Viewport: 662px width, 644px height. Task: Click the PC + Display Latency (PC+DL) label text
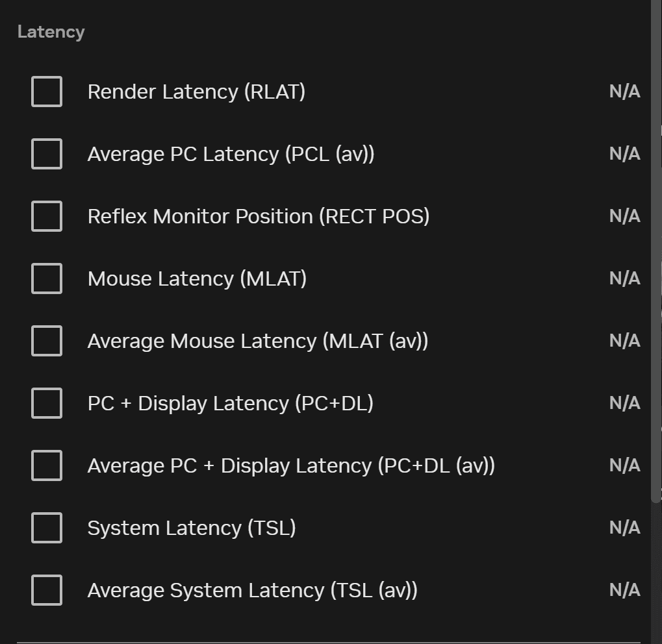pos(230,403)
